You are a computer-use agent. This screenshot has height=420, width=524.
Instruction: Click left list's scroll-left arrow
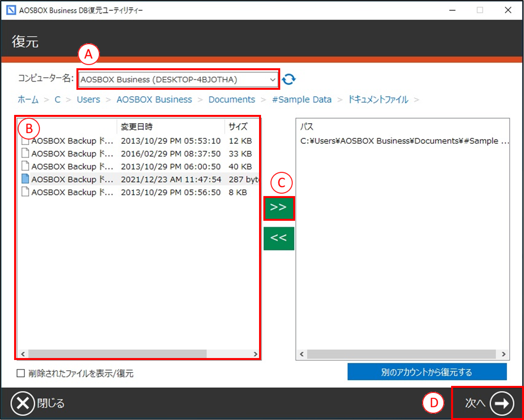[x=23, y=354]
